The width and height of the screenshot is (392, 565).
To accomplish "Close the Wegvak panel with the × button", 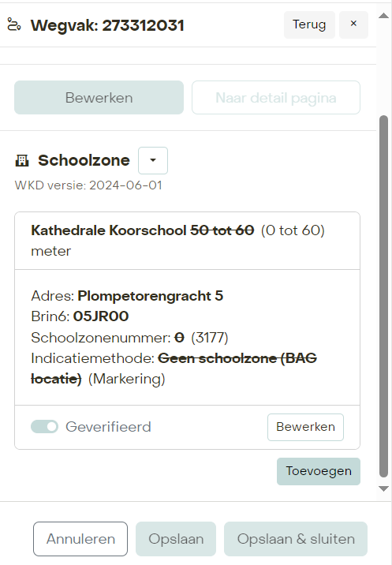I will [x=353, y=24].
